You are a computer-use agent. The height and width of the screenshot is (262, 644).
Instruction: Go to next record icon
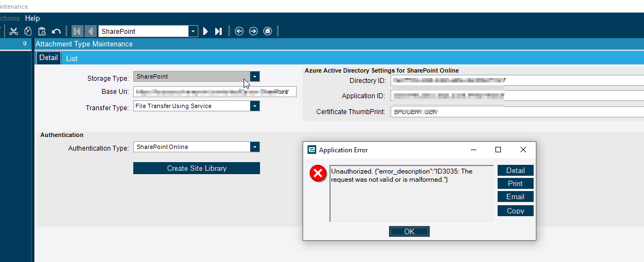click(205, 31)
